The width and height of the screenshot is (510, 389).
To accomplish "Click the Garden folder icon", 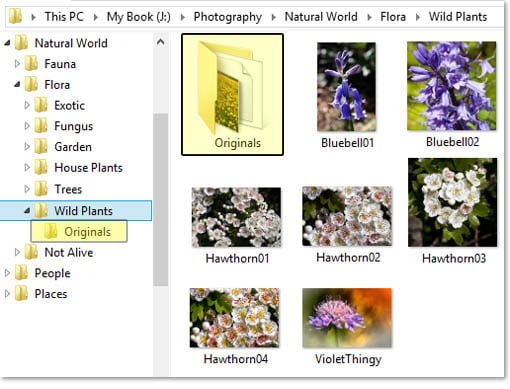I will click(41, 147).
